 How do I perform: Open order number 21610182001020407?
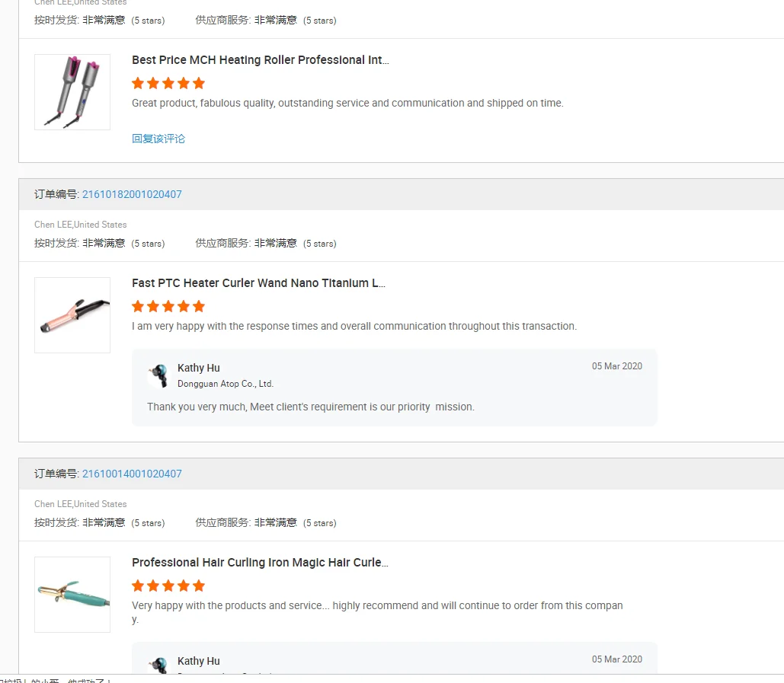tap(132, 194)
